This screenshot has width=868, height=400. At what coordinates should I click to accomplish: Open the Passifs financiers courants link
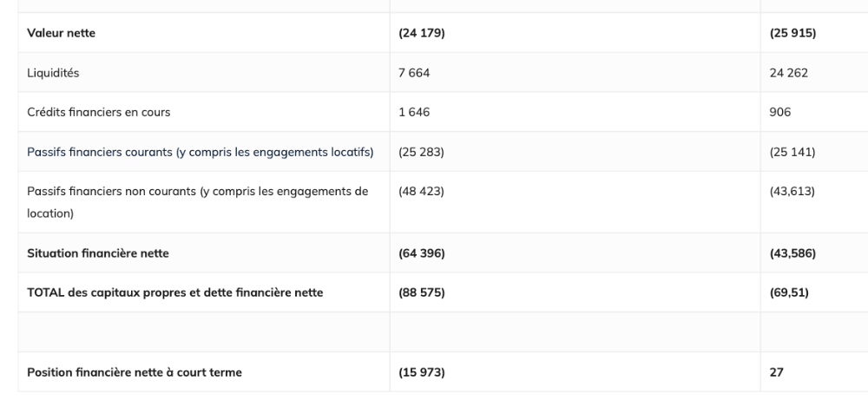click(201, 153)
